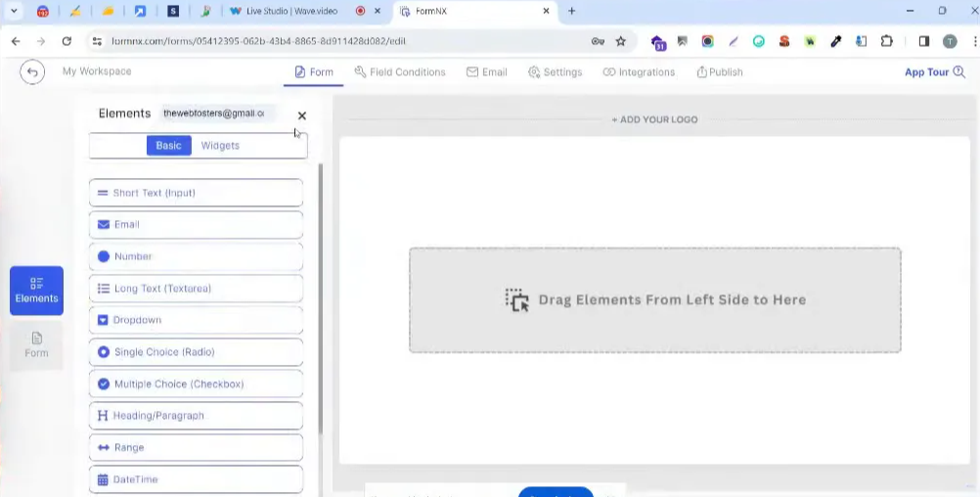Image resolution: width=980 pixels, height=497 pixels.
Task: Select the Long Text (Textarea) element
Action: click(196, 289)
